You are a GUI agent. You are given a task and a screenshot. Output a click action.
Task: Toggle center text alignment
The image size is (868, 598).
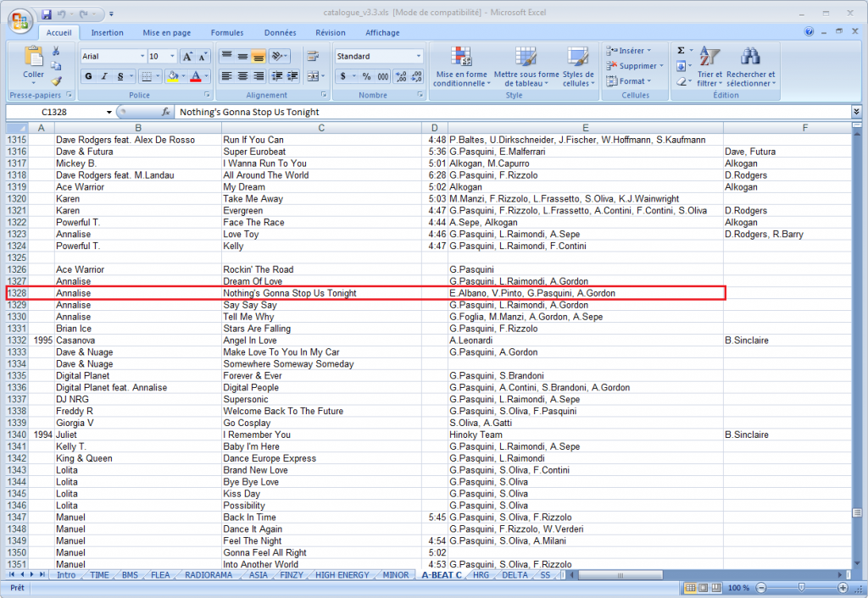click(242, 75)
